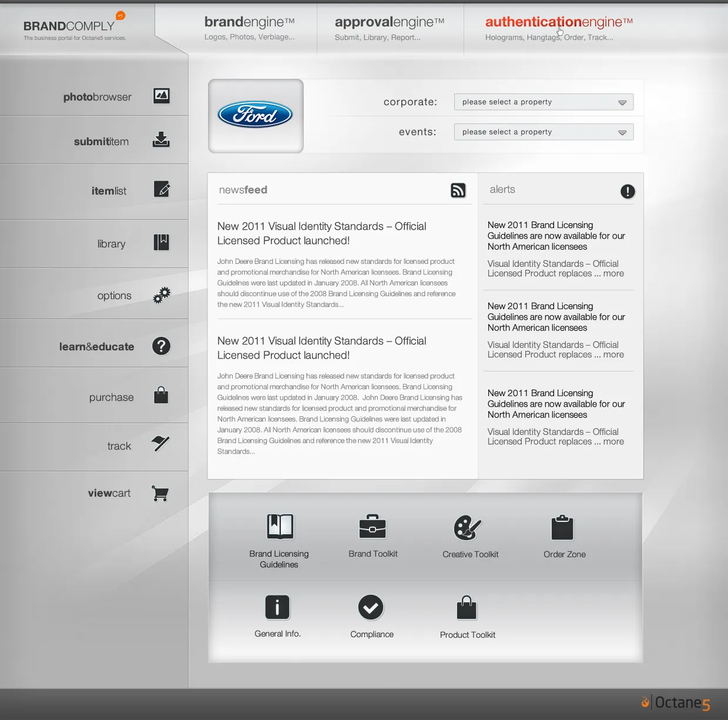Switch to the authenticationengine tab
This screenshot has width=728, height=720.
[559, 28]
